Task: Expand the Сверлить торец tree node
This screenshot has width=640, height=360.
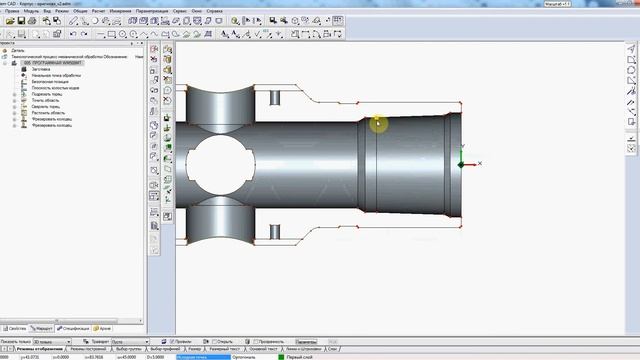Action: pos(15,107)
